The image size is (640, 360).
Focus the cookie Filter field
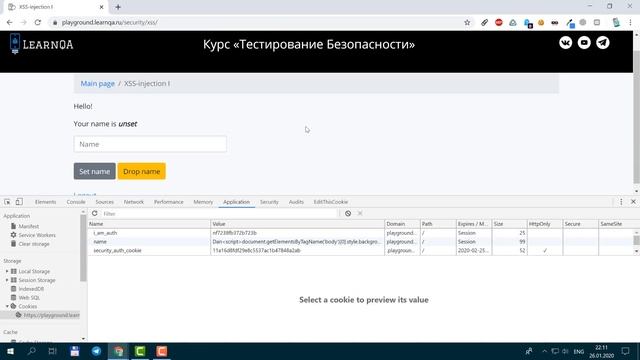(x=220, y=213)
